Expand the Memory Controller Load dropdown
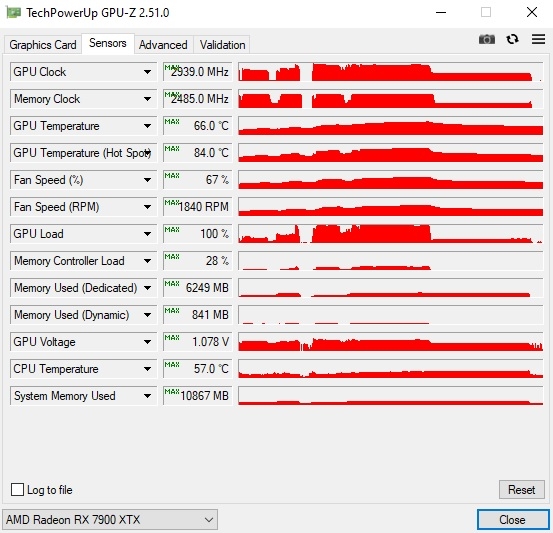The width and height of the screenshot is (553, 533). point(147,261)
